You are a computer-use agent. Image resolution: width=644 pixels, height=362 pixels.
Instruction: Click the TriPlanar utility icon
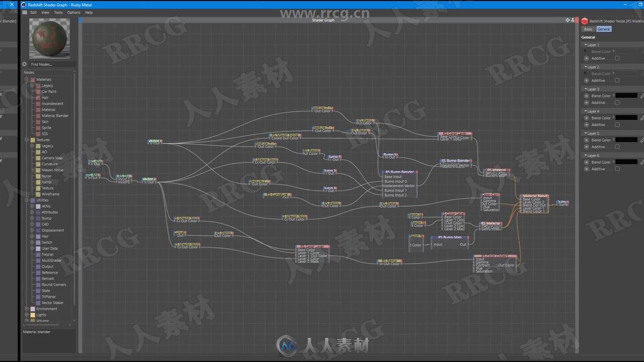[x=38, y=297]
